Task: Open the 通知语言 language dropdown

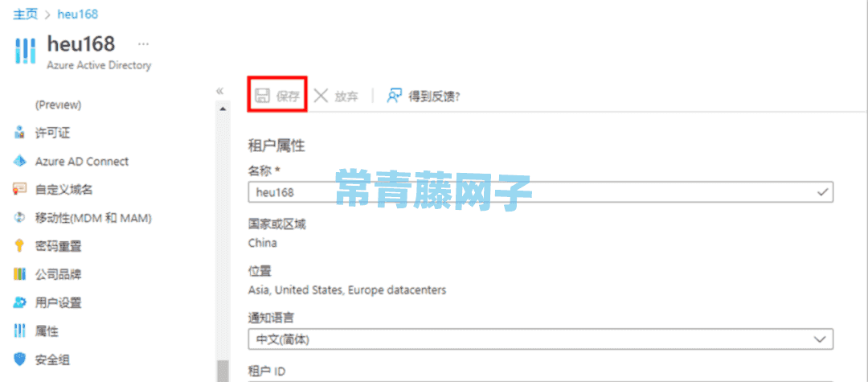Action: pos(541,339)
